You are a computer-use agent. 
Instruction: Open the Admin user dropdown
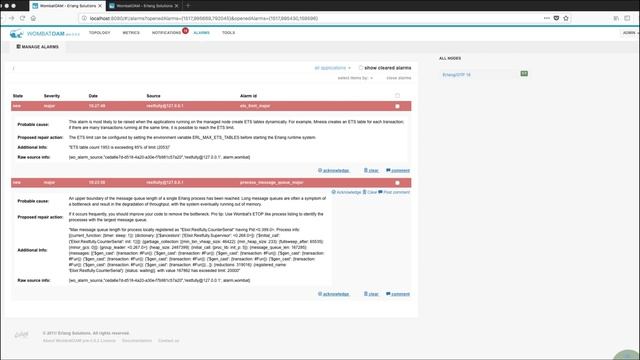pos(630,33)
